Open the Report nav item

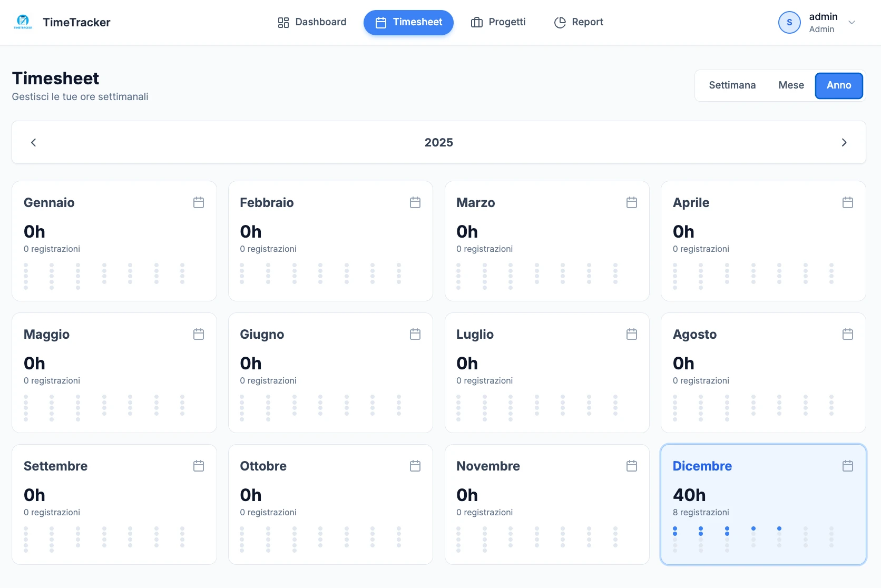click(578, 22)
